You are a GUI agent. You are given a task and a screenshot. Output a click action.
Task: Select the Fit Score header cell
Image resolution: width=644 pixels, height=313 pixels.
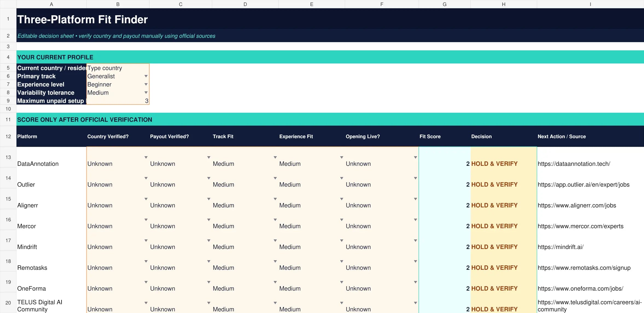(x=445, y=136)
